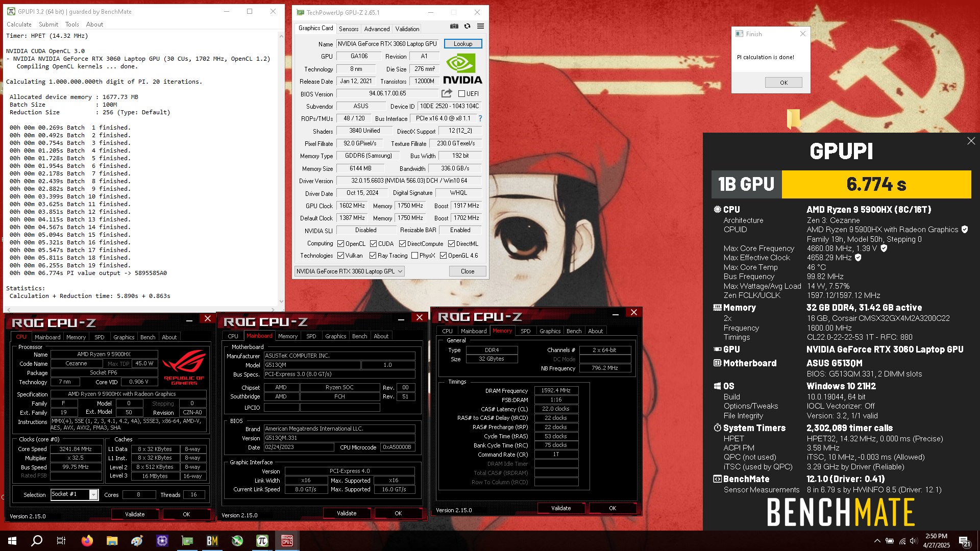
Task: Switch to ROG CPU-Z on the taskbar
Action: 287,541
